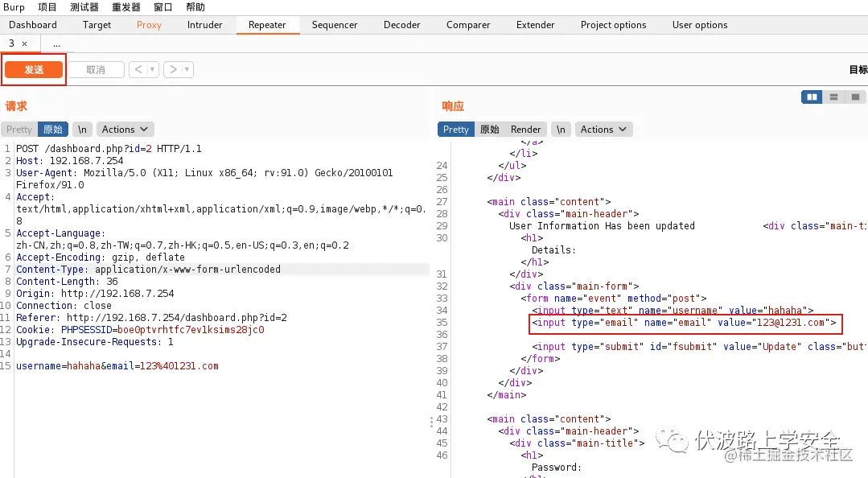Close Repeater sub-tab 3

click(x=24, y=43)
